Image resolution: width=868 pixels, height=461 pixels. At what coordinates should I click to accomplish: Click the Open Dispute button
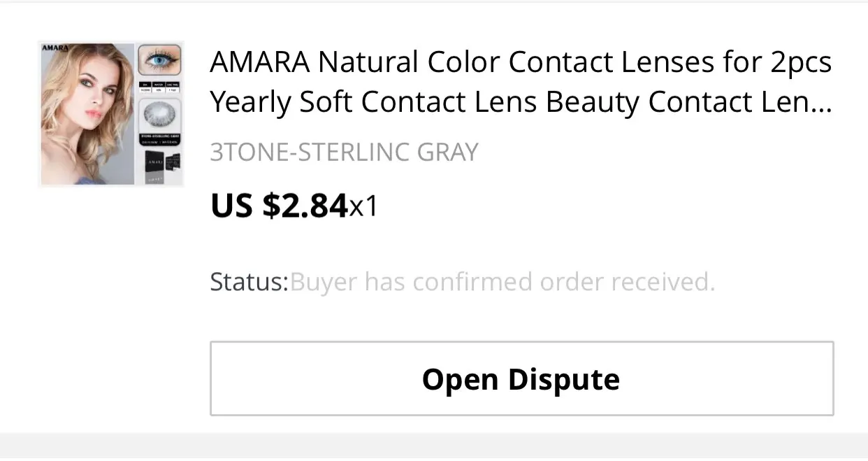pyautogui.click(x=521, y=379)
